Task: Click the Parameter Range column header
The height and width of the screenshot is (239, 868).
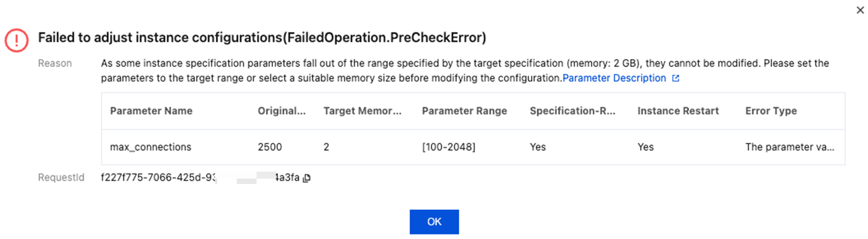Action: coord(464,111)
